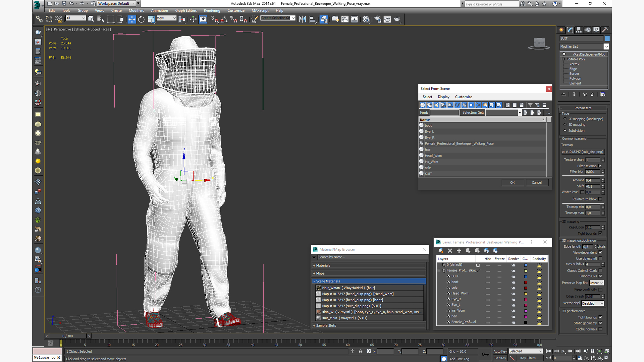Open Display menu in Select From Scene

(x=443, y=97)
